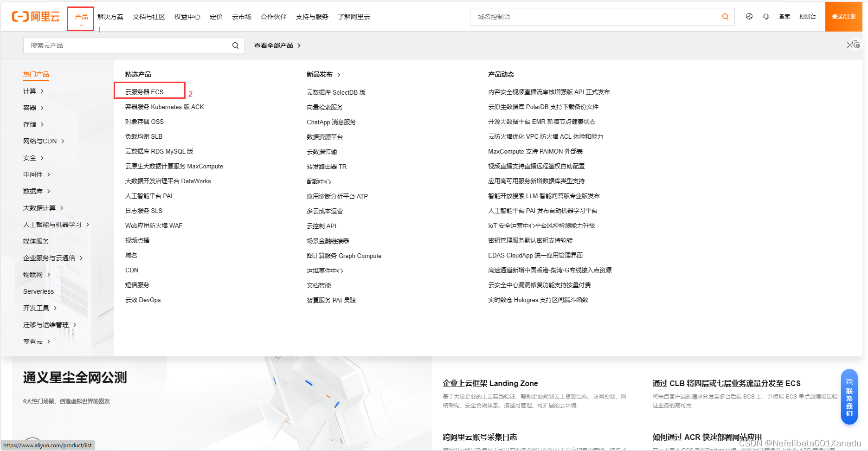Viewport: 868px width, 451px height.
Task: Open the 控制台 link
Action: (x=807, y=17)
